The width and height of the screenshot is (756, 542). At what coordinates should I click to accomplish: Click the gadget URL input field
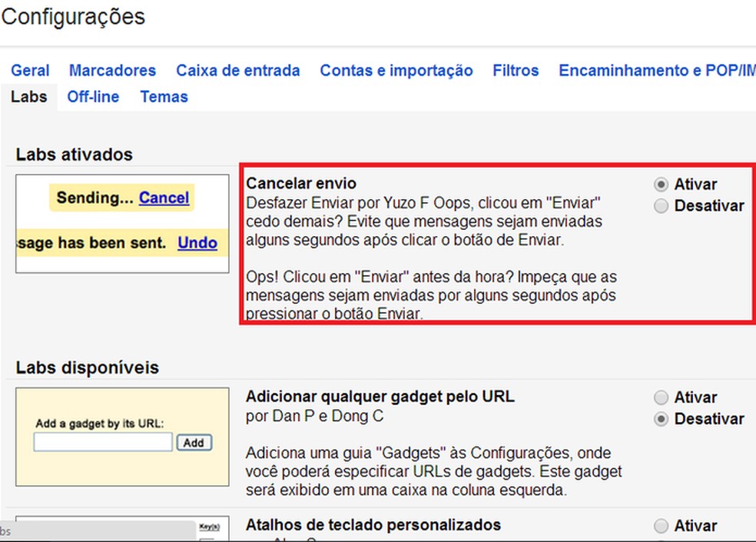coord(102,442)
